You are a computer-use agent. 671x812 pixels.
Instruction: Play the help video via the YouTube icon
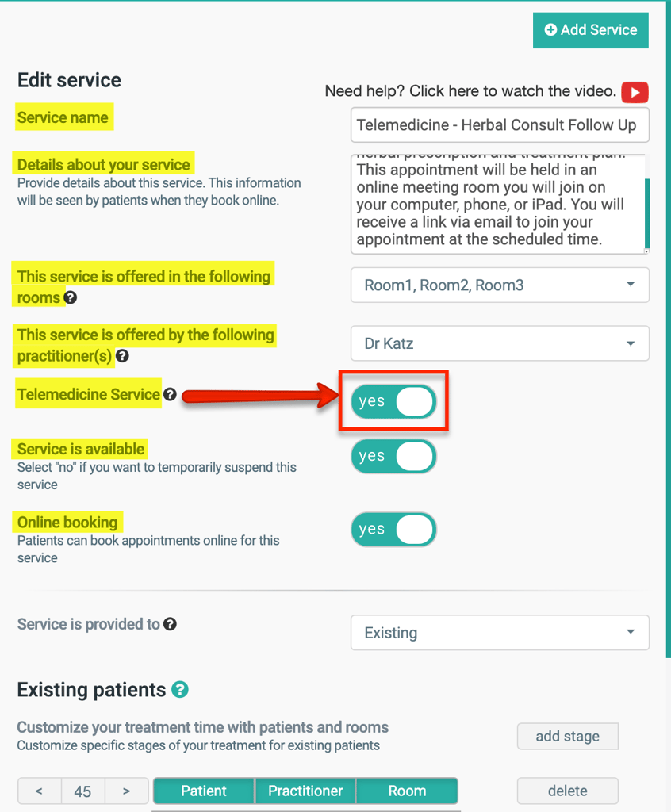[x=635, y=92]
